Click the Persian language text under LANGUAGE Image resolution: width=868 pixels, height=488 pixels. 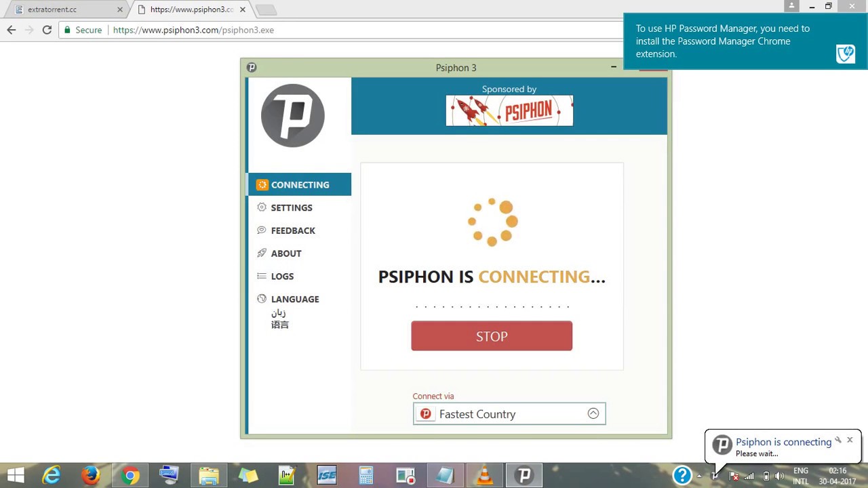point(279,312)
